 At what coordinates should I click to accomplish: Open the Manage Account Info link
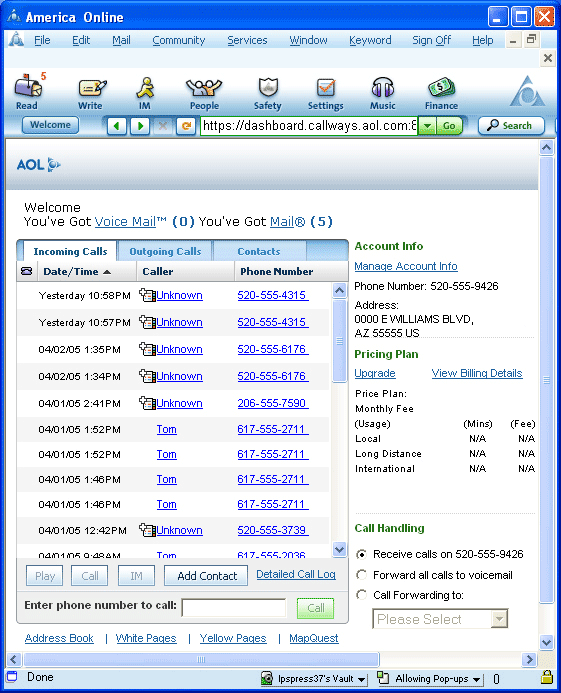point(406,266)
